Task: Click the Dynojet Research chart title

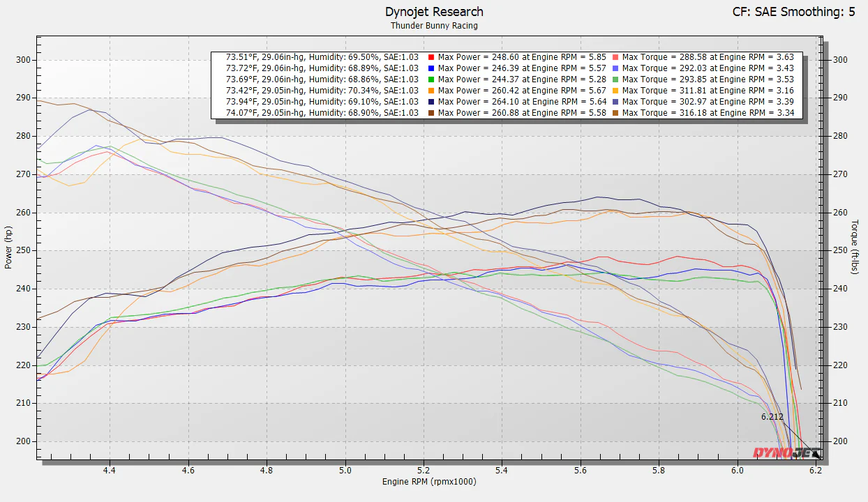Action: 434,12
